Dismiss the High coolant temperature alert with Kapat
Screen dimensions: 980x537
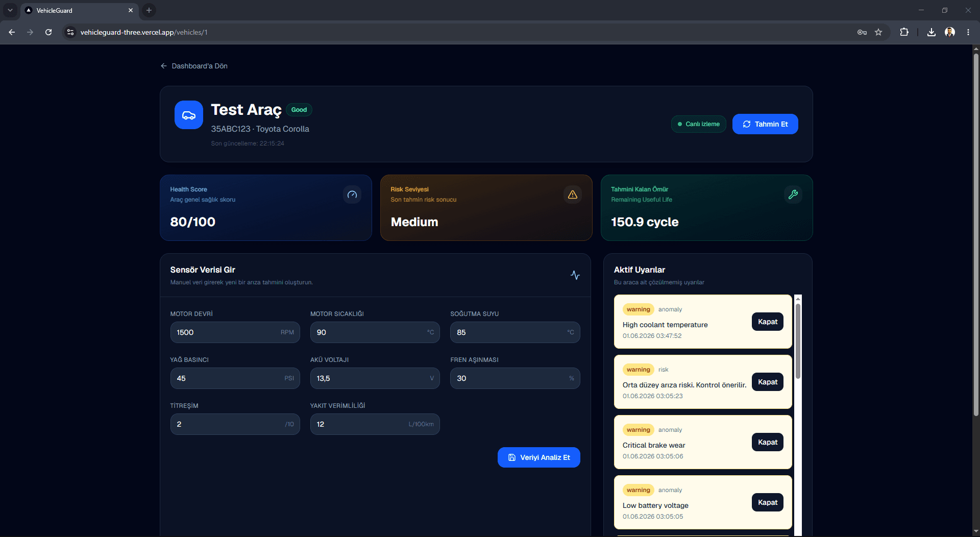(x=768, y=322)
